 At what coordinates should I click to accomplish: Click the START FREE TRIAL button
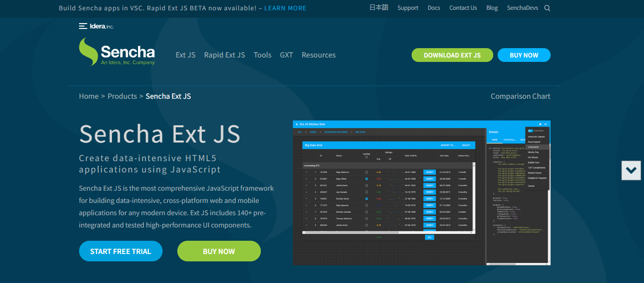121,251
